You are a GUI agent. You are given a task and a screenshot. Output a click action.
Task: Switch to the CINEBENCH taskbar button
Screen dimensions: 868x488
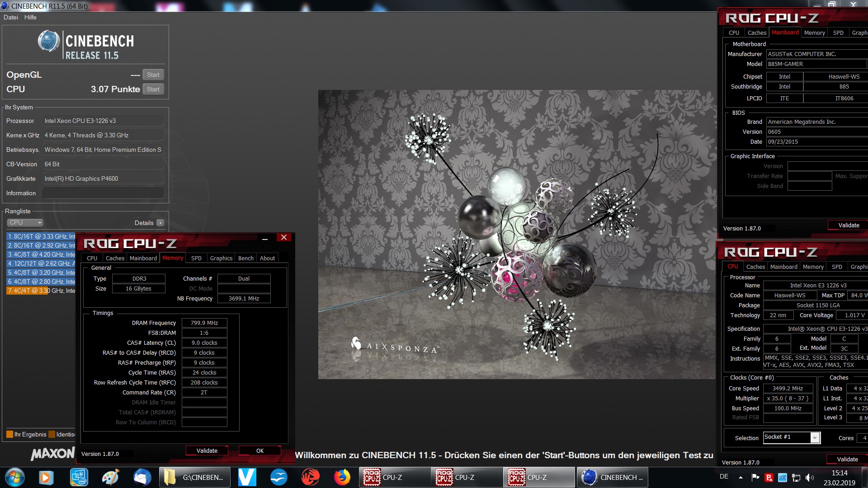click(x=613, y=477)
